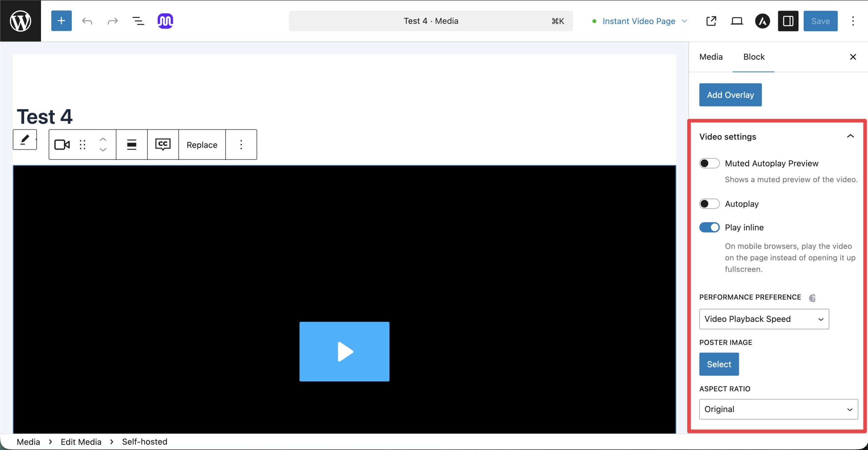The image size is (868, 450).
Task: Toggle the settings sidebar panel icon
Action: [787, 21]
